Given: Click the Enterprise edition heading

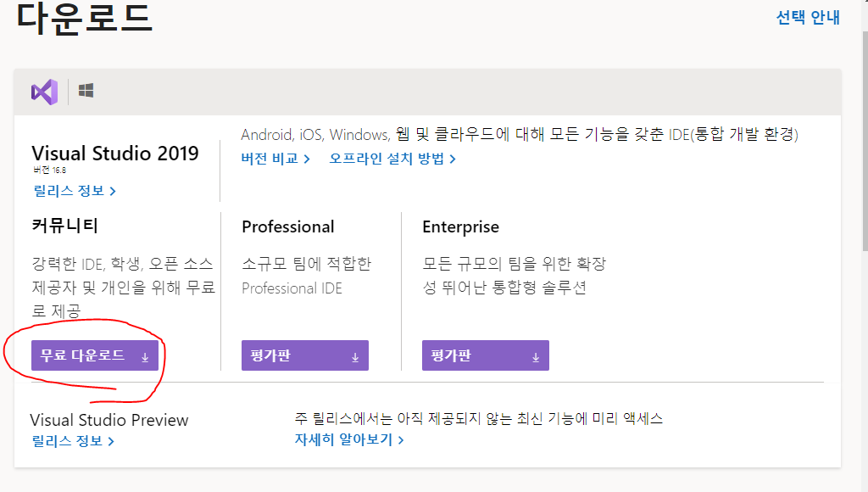Looking at the screenshot, I should (460, 226).
